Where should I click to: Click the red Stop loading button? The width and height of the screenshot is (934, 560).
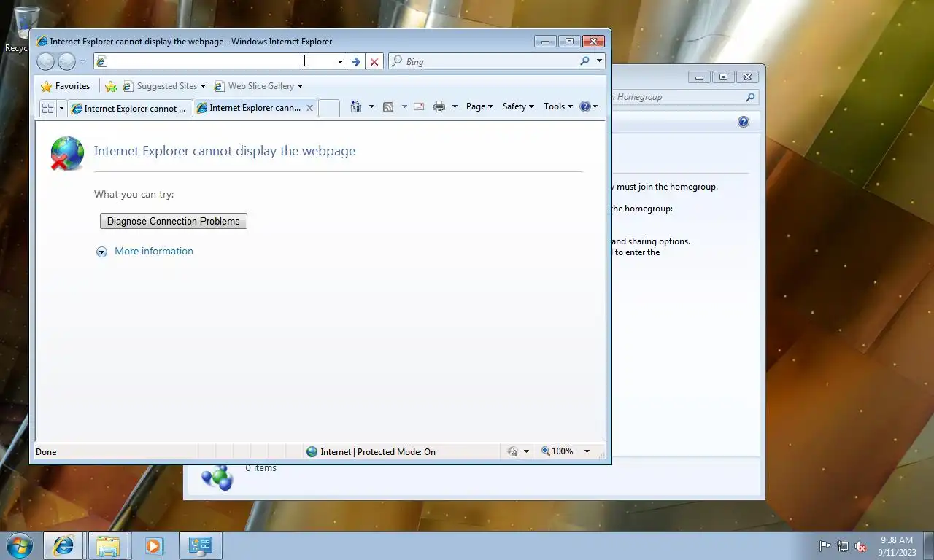[374, 62]
